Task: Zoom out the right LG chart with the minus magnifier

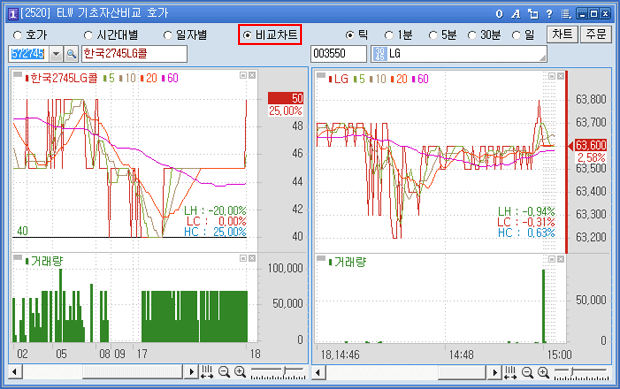Action: coord(527,372)
